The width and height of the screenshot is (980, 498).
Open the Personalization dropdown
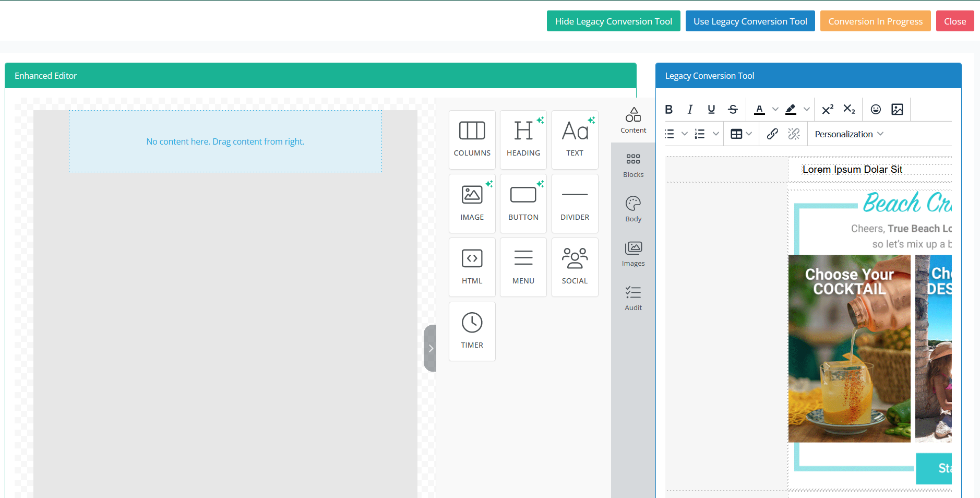tap(847, 134)
